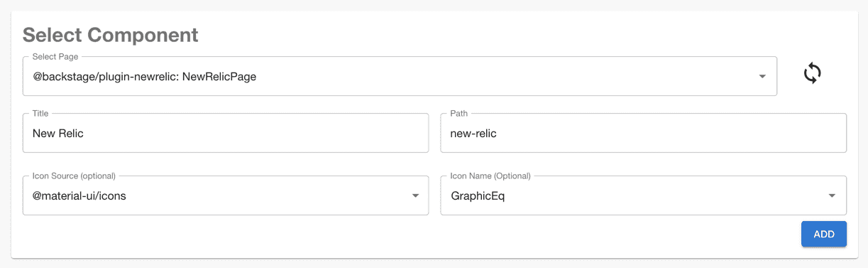Expand the Icon Source dropdown arrow

pos(416,196)
